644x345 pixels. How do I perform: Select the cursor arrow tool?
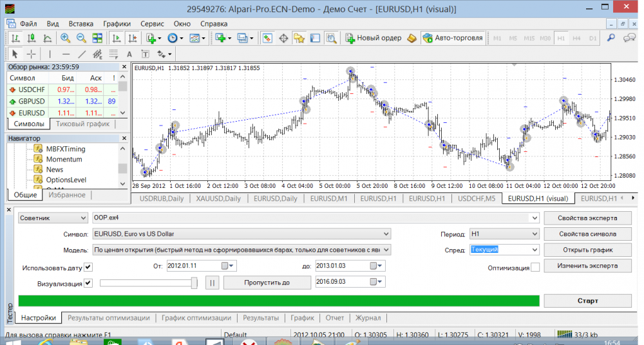click(x=15, y=54)
